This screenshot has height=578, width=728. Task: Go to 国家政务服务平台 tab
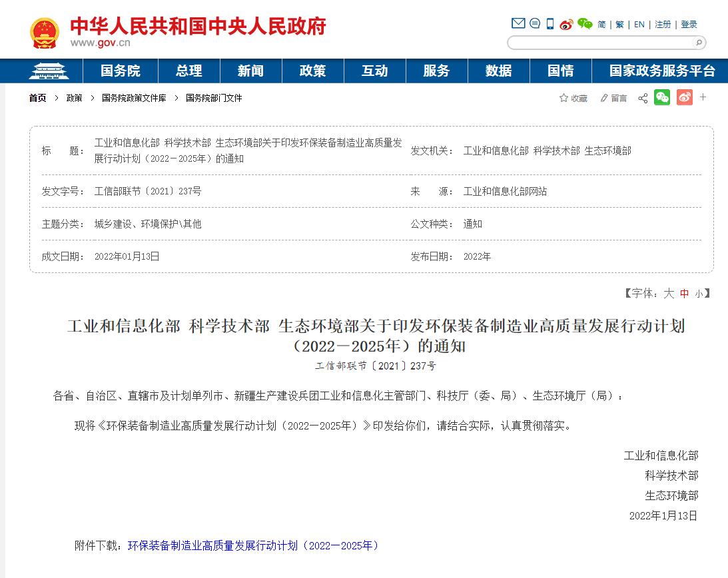click(662, 71)
